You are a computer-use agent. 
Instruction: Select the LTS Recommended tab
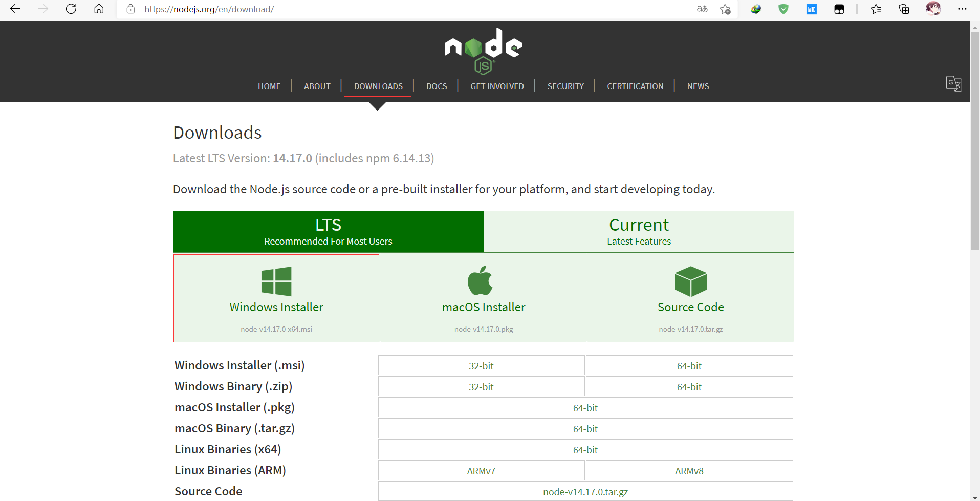[x=328, y=231]
